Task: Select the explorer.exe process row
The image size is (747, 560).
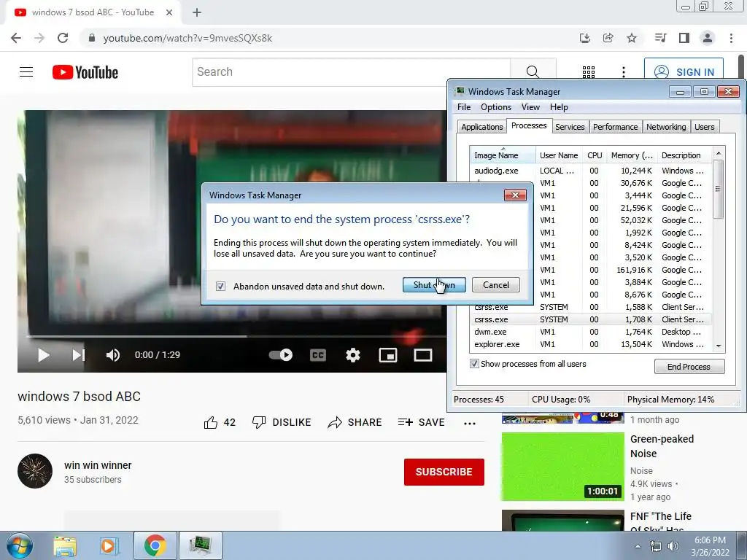Action: click(x=590, y=344)
